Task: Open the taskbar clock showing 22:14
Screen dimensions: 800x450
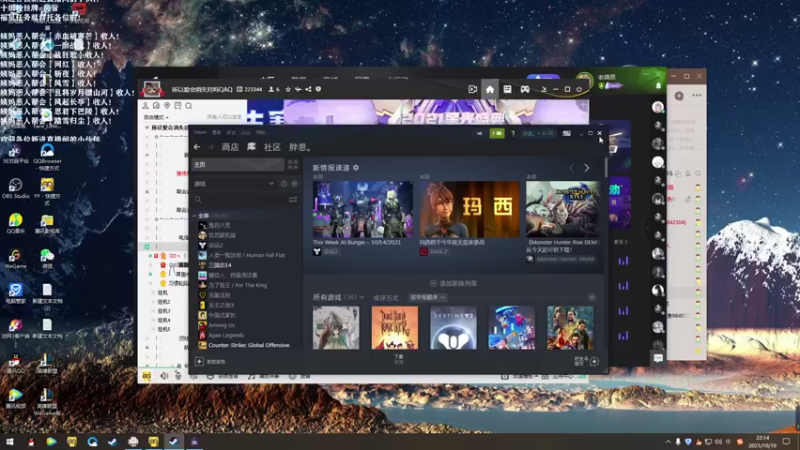Action: 762,441
